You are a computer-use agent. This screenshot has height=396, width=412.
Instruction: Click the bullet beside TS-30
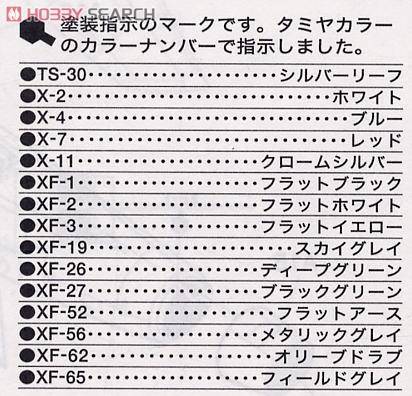(x=27, y=75)
